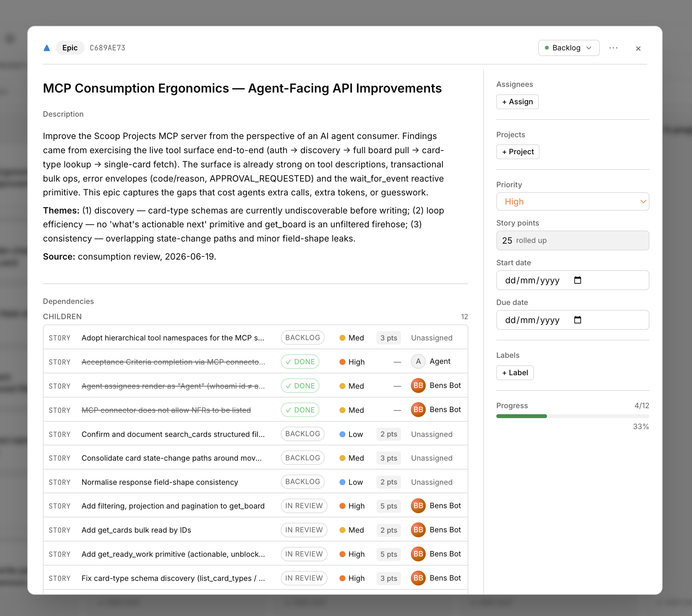Click Bens Bot avatar in get_ready_work row
This screenshot has width=692, height=616.
tap(418, 554)
